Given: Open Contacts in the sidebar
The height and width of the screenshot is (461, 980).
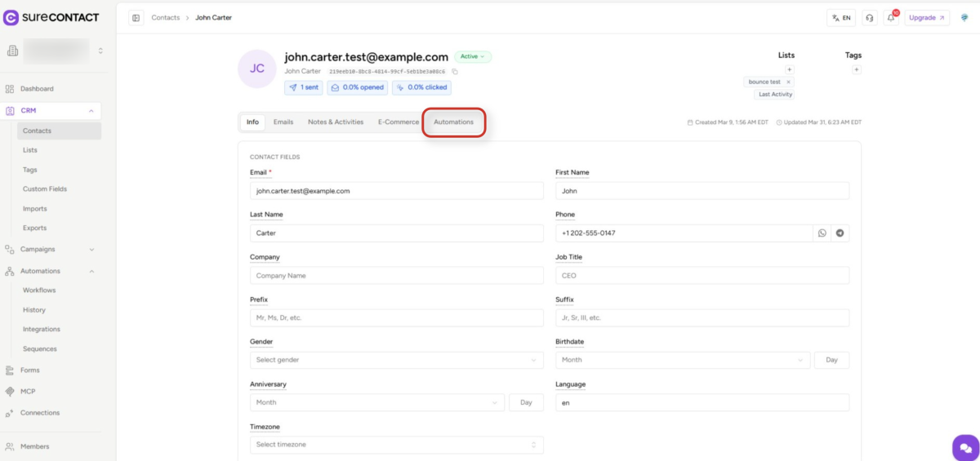Looking at the screenshot, I should 59,131.
